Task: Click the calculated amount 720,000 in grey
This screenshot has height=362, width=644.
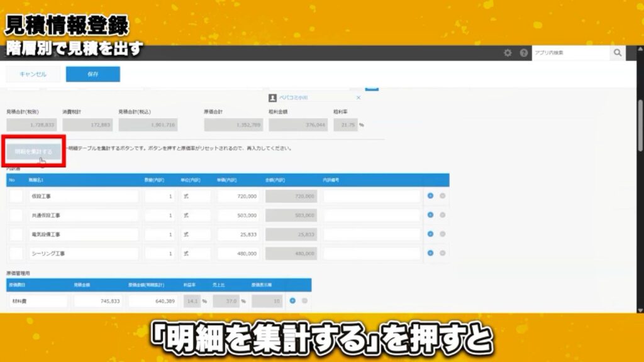Action: tap(291, 196)
